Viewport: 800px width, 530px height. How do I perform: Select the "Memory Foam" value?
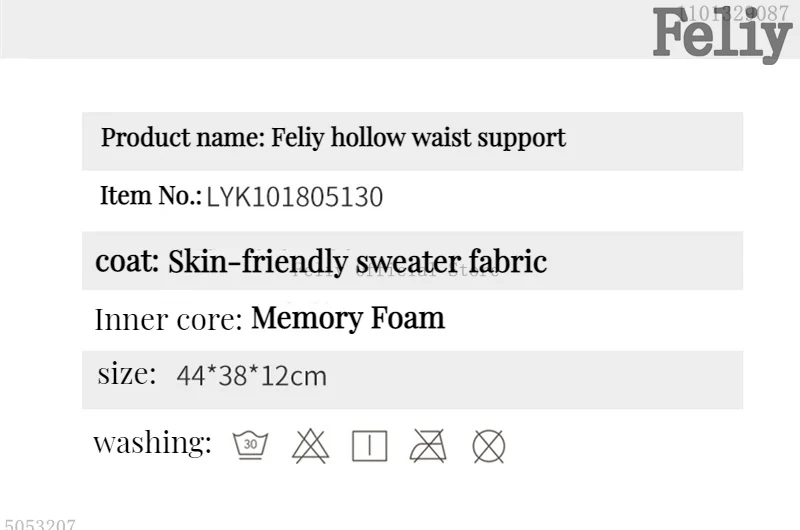tap(347, 319)
